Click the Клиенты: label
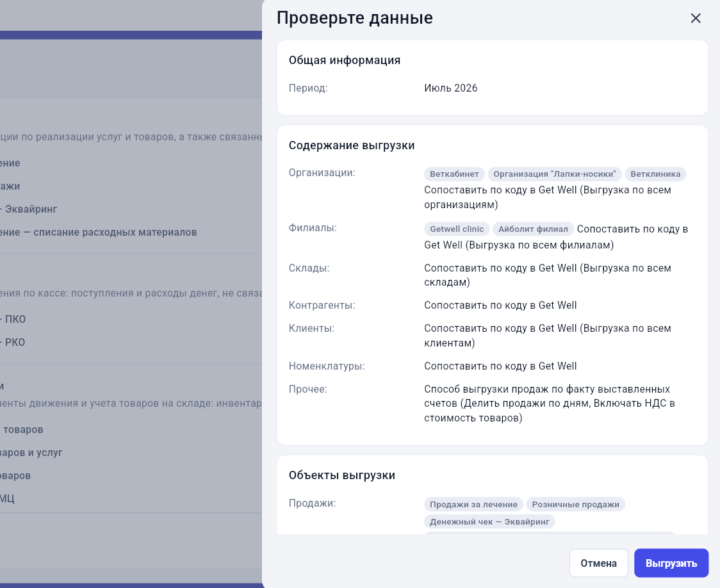 click(311, 328)
